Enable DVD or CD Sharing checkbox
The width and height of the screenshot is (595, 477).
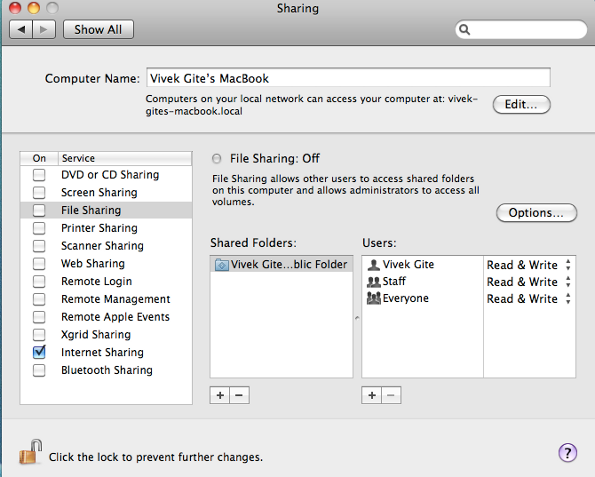tap(39, 175)
